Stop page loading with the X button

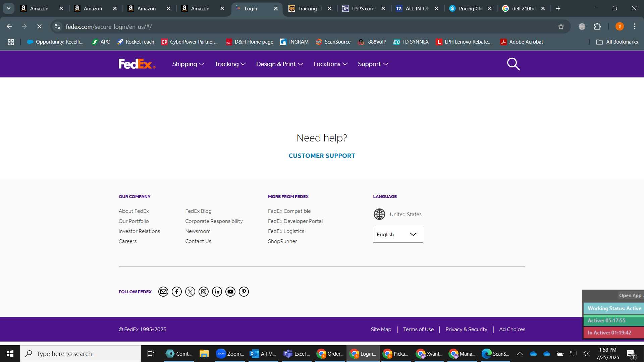click(x=39, y=26)
